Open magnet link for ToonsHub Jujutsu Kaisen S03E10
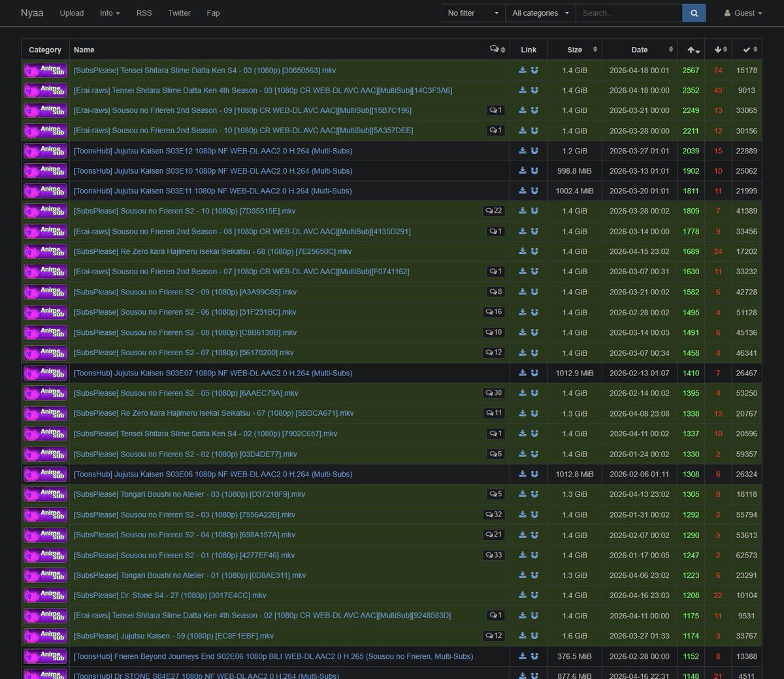Screen dimensions: 784x679 click(x=534, y=171)
